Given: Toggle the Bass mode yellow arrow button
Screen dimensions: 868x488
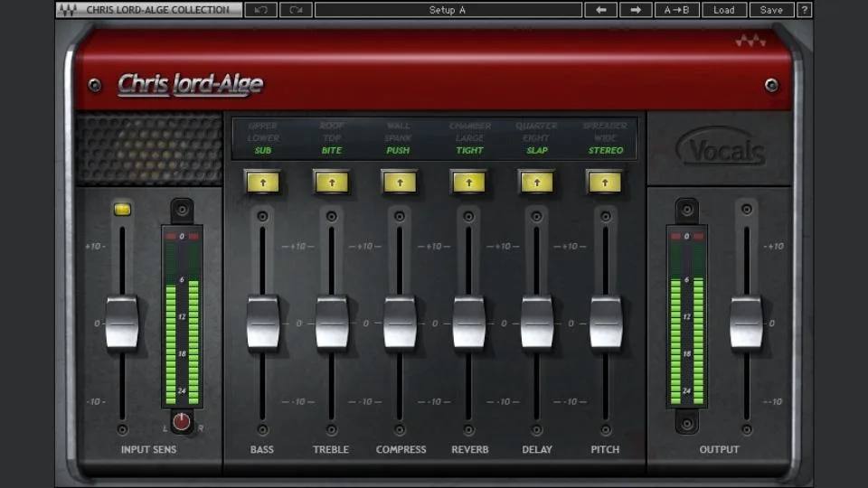Looking at the screenshot, I should coord(262,183).
